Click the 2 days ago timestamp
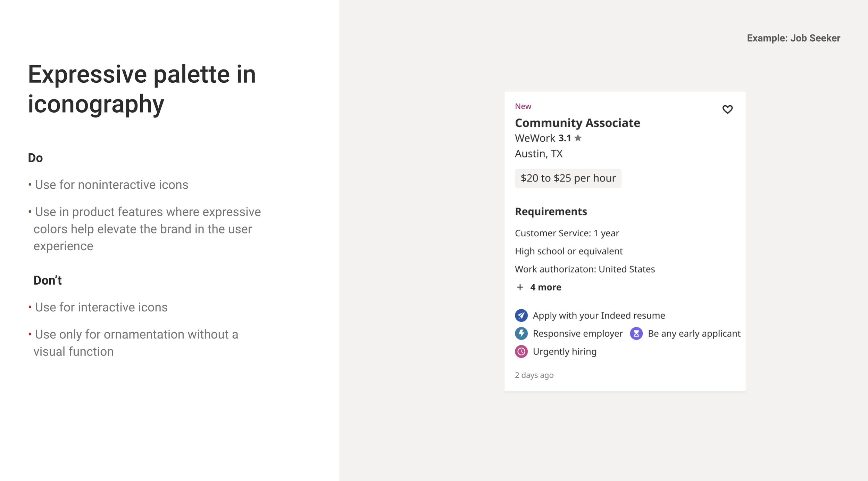This screenshot has height=481, width=868. coord(534,375)
